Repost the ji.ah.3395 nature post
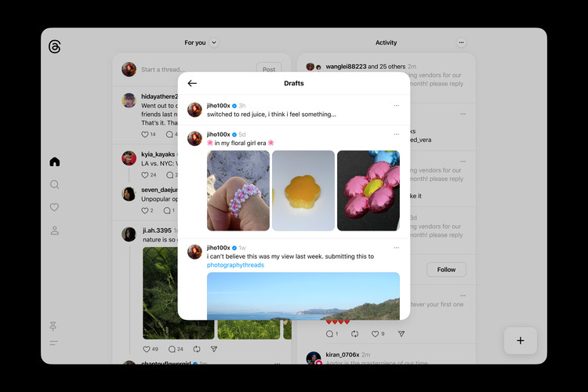The image size is (588, 392). tap(196, 349)
